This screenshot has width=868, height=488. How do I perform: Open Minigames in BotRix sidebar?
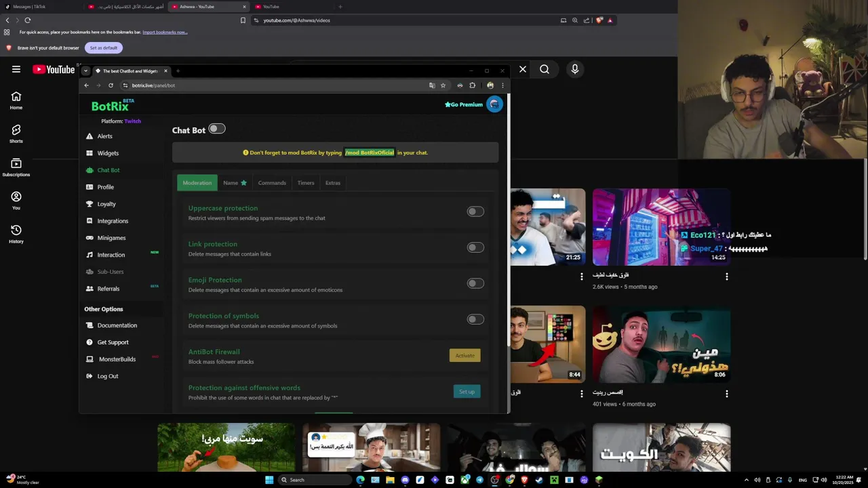[x=105, y=238]
